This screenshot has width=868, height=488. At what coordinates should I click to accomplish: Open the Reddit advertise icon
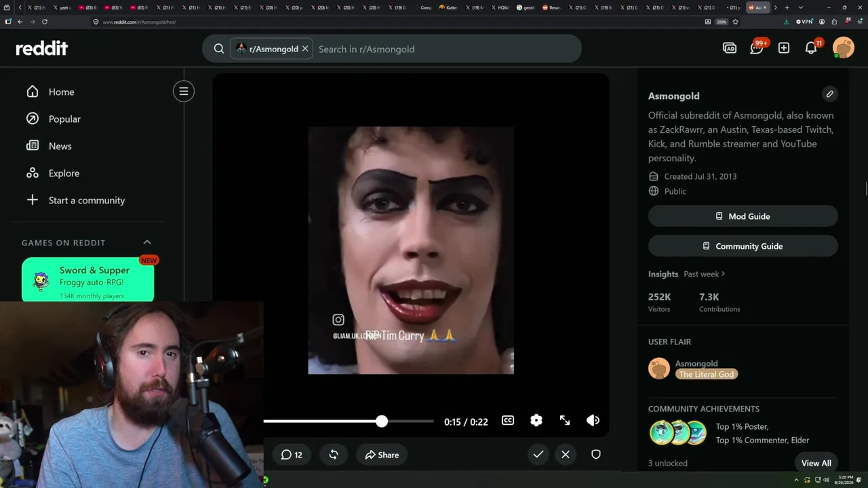pos(730,48)
